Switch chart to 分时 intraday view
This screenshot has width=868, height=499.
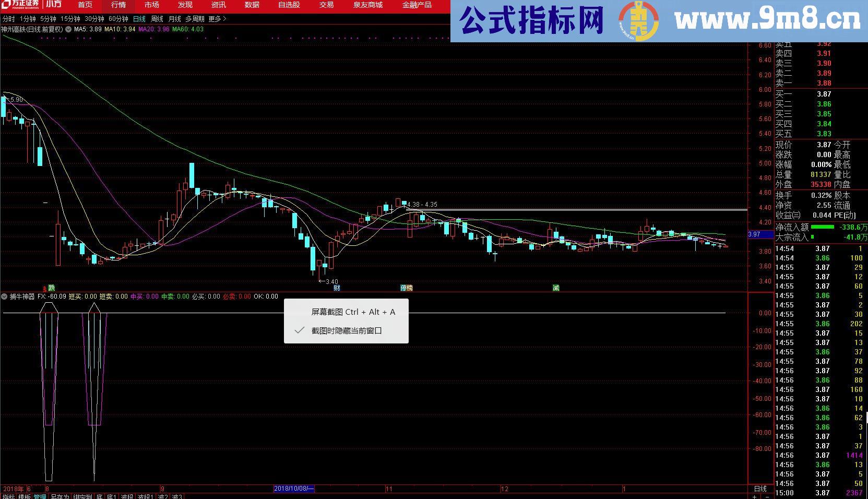pos(9,19)
